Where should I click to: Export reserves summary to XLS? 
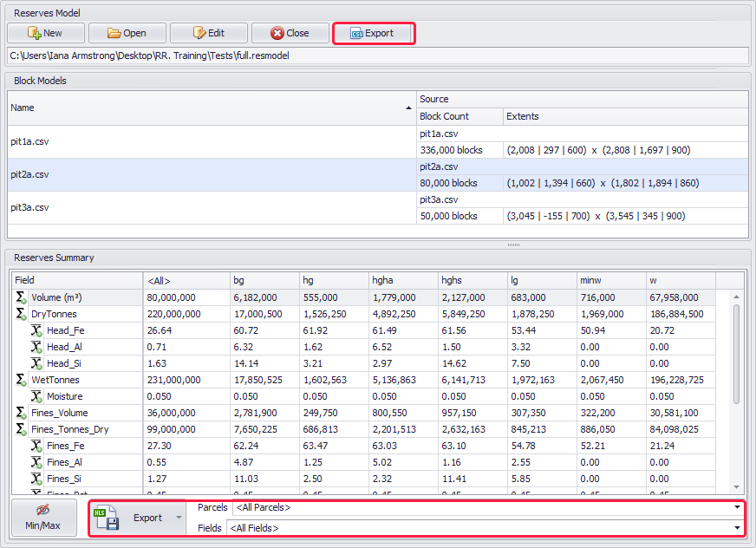[x=132, y=518]
